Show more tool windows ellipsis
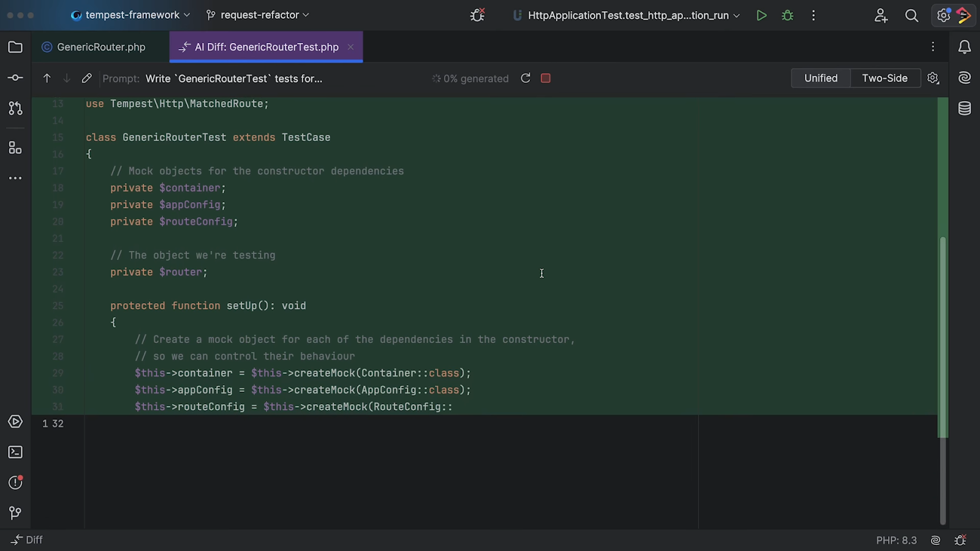The height and width of the screenshot is (551, 980). 15,178
